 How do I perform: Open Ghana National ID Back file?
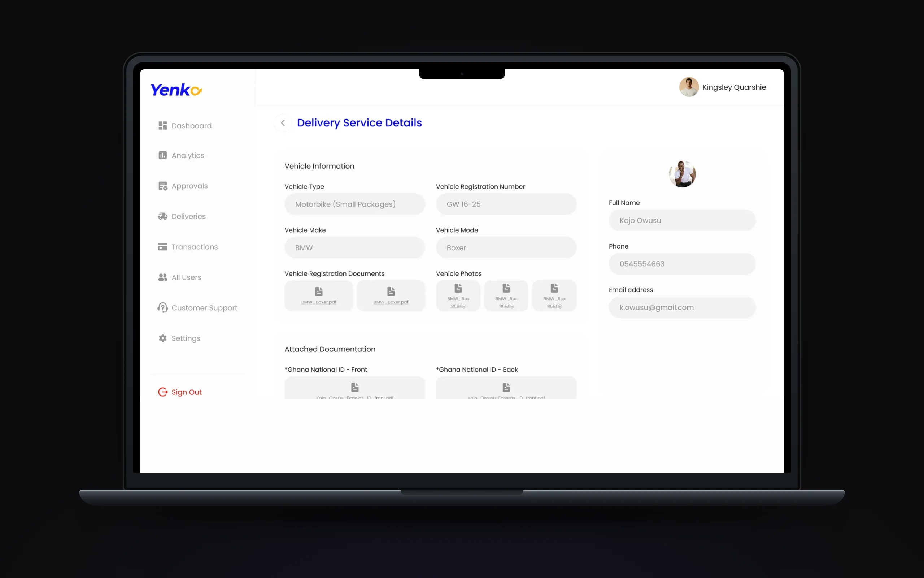click(506, 388)
